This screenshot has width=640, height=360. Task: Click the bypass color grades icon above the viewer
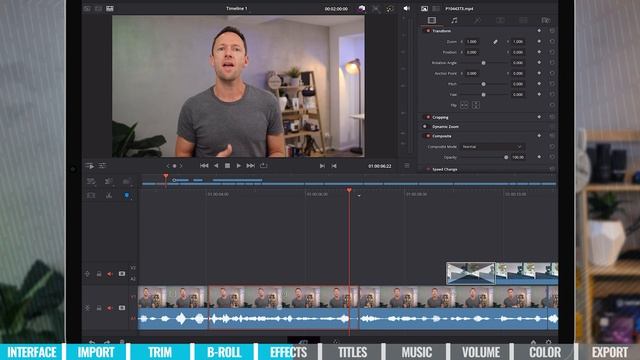tap(362, 8)
